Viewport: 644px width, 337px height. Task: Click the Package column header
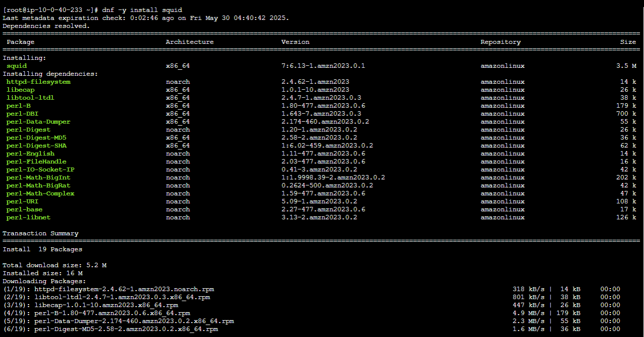20,42
